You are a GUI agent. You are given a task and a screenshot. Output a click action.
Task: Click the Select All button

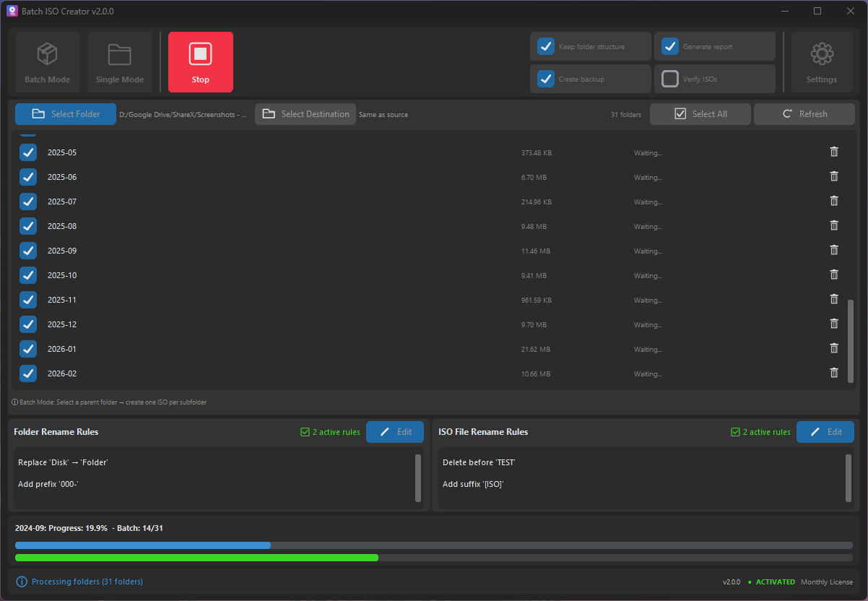tap(700, 114)
